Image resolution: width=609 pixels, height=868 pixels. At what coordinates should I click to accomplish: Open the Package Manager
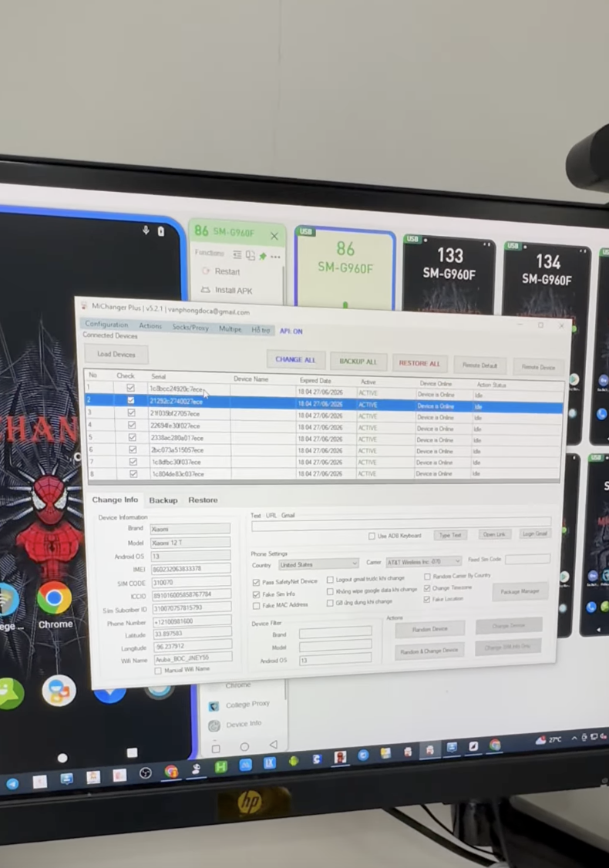[x=520, y=592]
